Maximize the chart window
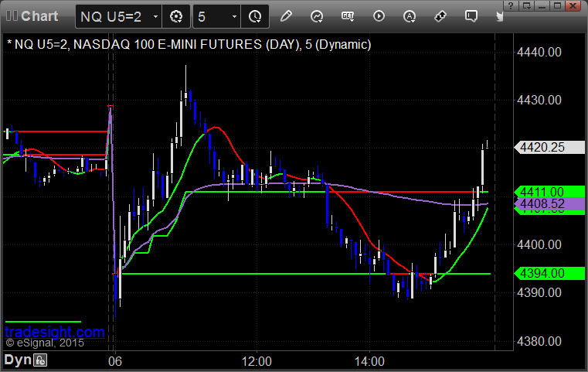 [x=558, y=5]
